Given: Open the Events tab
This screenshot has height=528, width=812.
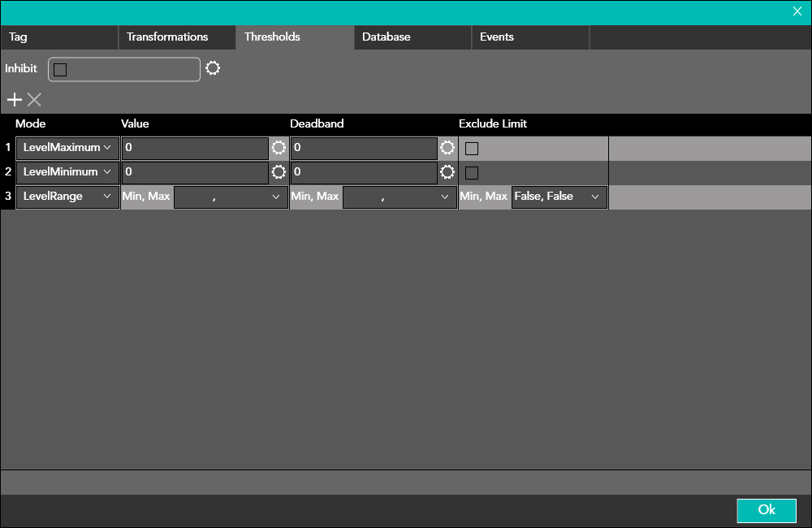Looking at the screenshot, I should (x=497, y=37).
